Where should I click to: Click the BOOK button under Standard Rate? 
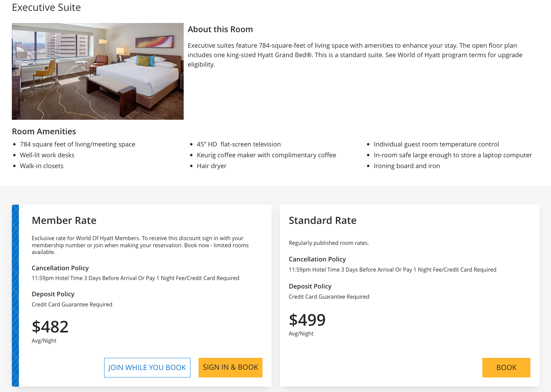(x=506, y=368)
